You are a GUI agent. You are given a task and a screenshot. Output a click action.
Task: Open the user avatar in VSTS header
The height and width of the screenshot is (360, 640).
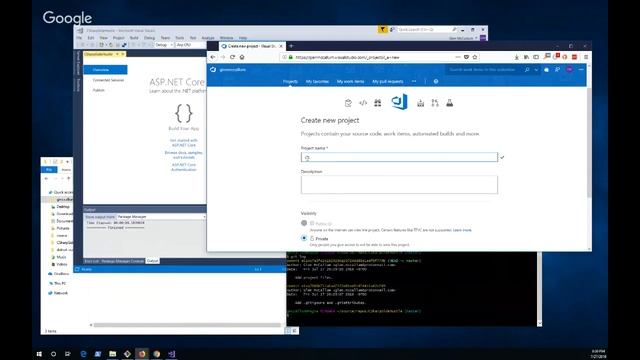[x=569, y=70]
